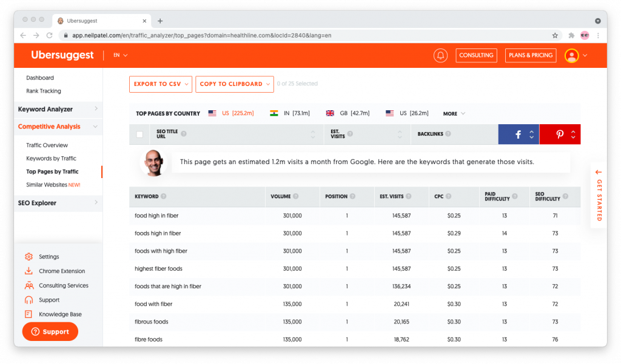Click the Keyword column help icon
The image size is (621, 364).
coord(164,196)
